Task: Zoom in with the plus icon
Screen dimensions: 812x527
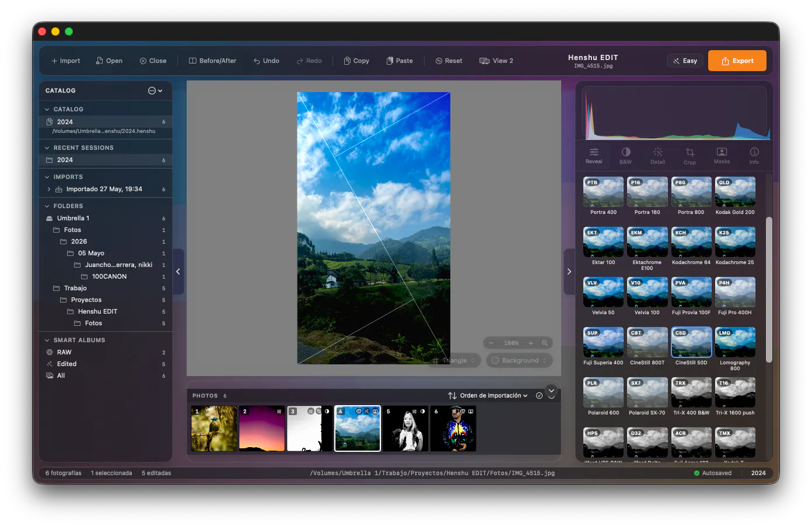Action: [x=531, y=343]
